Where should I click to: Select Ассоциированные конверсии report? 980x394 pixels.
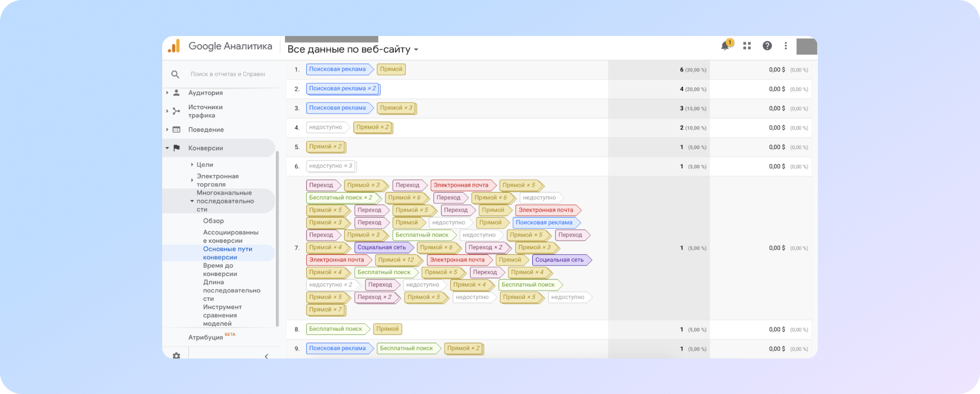coord(230,236)
